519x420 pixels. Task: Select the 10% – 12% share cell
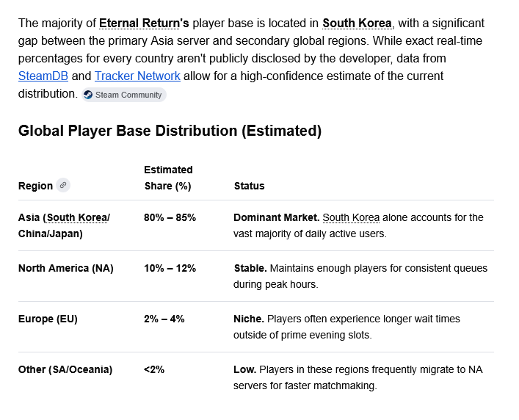(170, 269)
